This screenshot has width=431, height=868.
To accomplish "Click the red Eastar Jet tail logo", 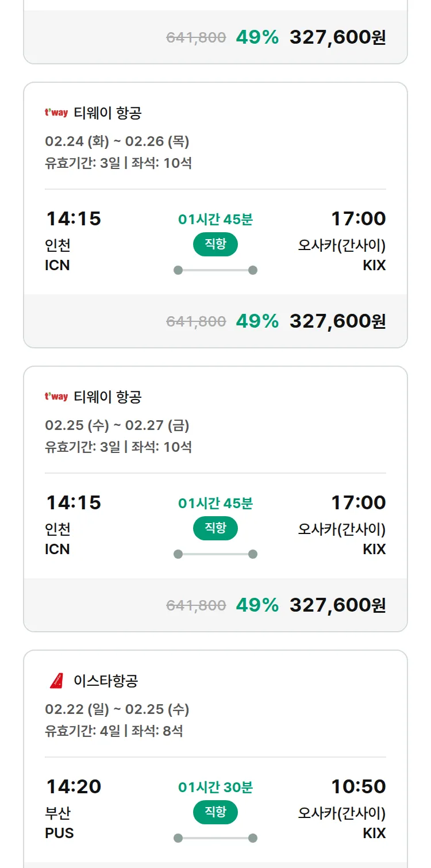I will (x=56, y=681).
